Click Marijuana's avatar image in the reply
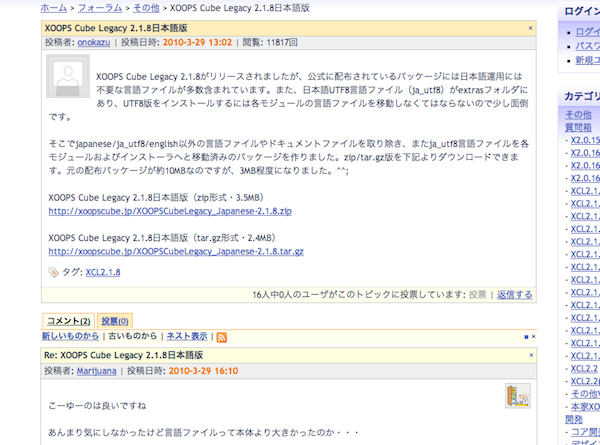This screenshot has width=600, height=445. pos(518,396)
